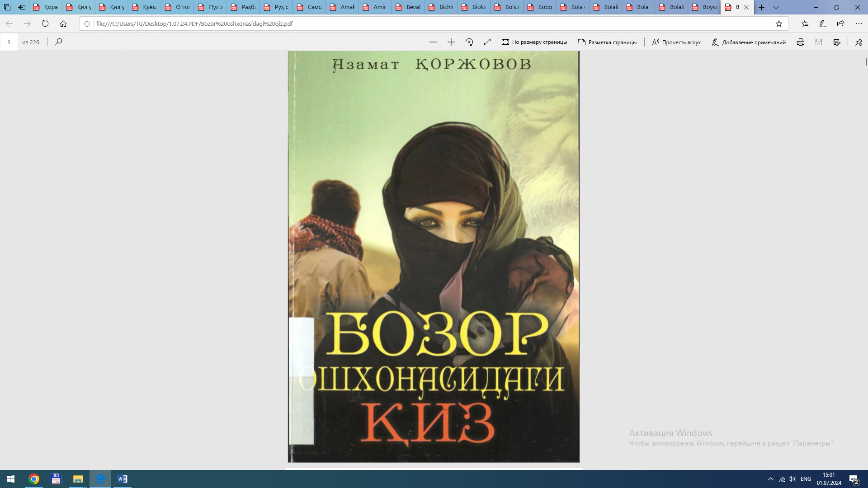This screenshot has height=488, width=868.
Task: Toggle Fit to page view
Action: [534, 42]
